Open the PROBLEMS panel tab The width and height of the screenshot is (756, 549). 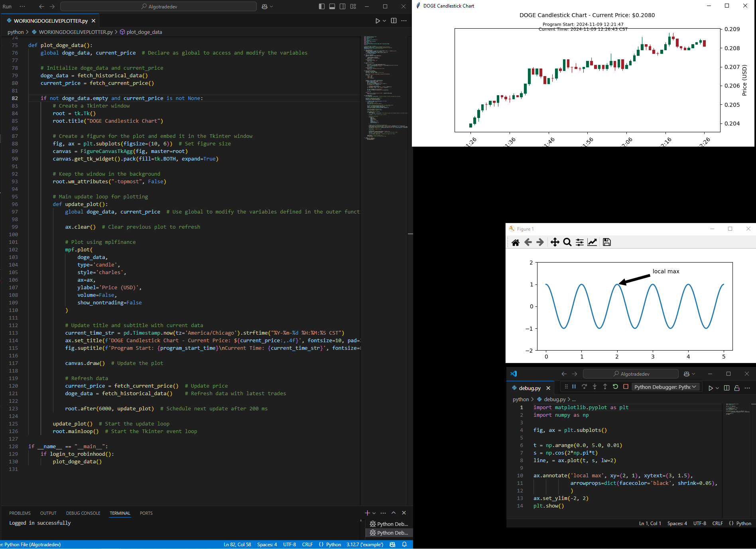(x=20, y=513)
